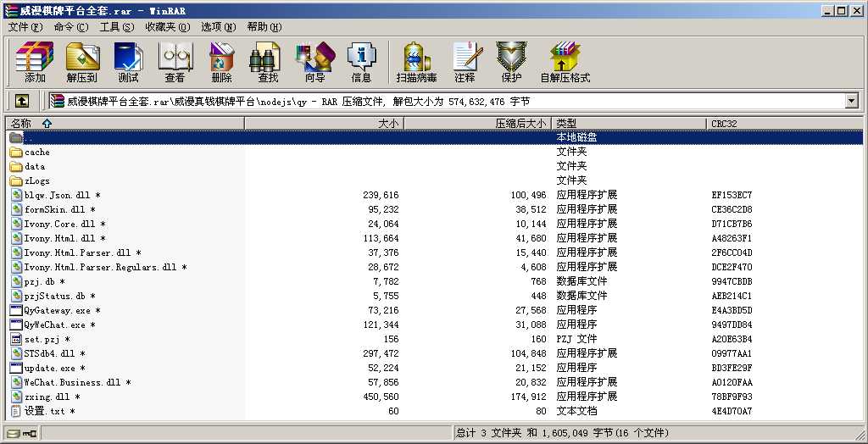Viewport: 868px width, 444px height.
Task: Click the status bar total summary text
Action: pyautogui.click(x=563, y=433)
